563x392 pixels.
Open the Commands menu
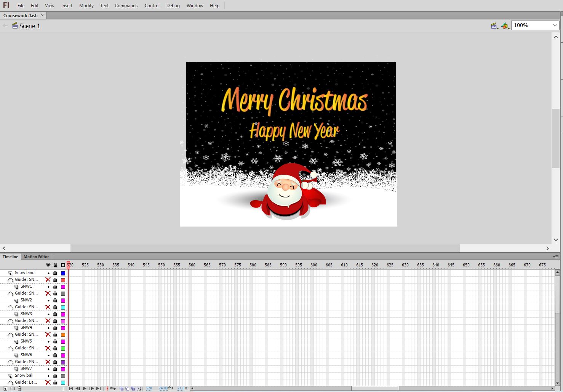point(126,5)
